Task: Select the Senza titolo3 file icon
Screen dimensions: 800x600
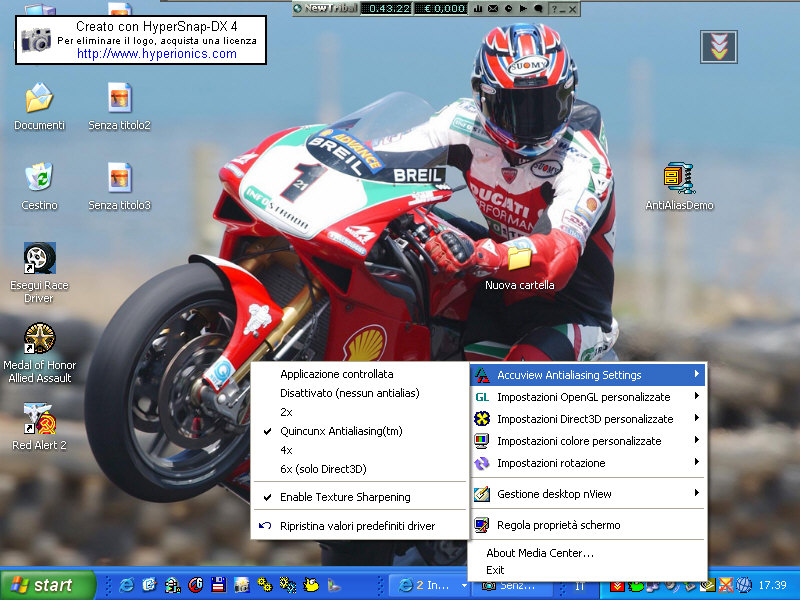Action: pyautogui.click(x=120, y=177)
